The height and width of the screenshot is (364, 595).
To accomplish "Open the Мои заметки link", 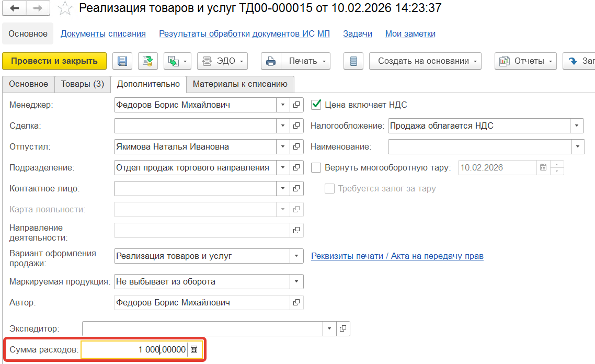I will (410, 34).
